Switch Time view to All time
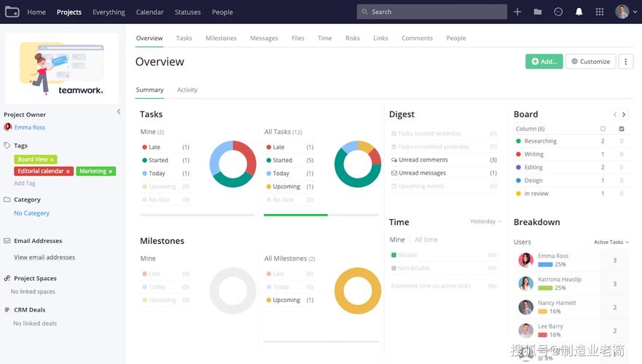The image size is (642, 364). (426, 240)
